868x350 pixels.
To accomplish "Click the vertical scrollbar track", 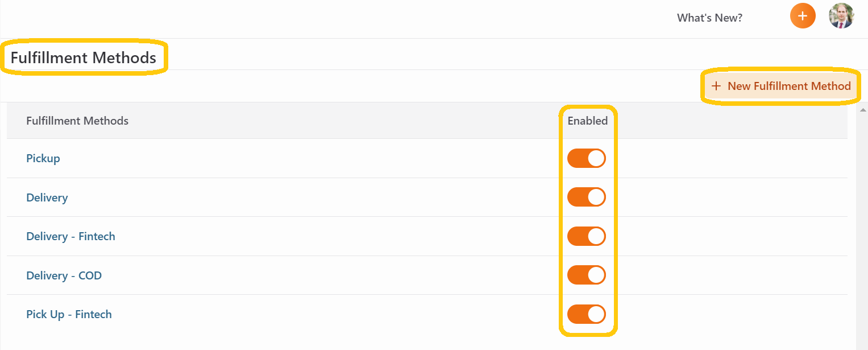I will point(862,228).
